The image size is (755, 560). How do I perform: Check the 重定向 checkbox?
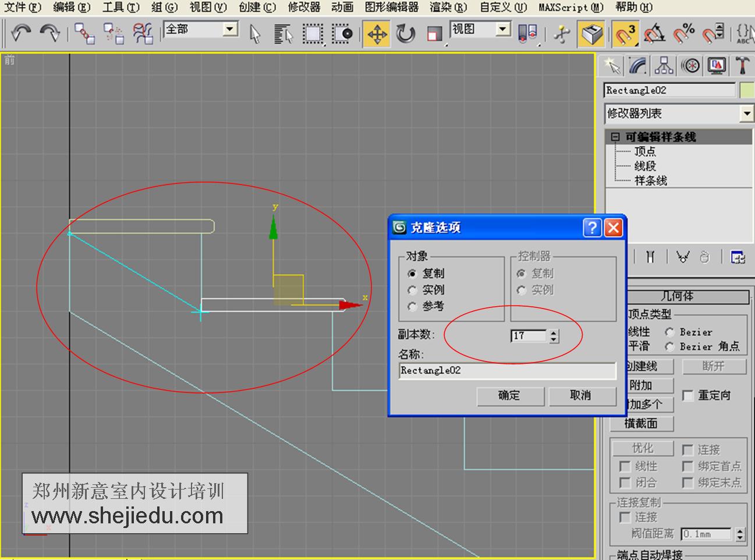coord(689,396)
